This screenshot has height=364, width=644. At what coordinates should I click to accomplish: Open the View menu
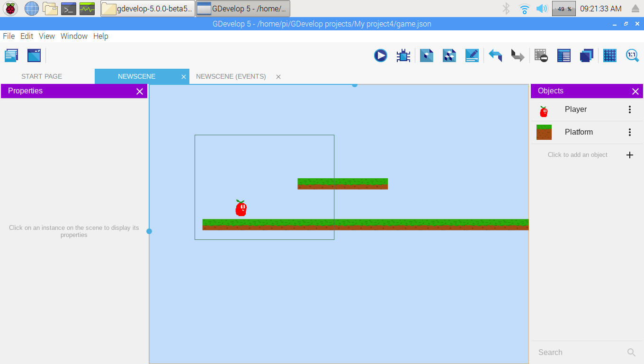tap(47, 36)
